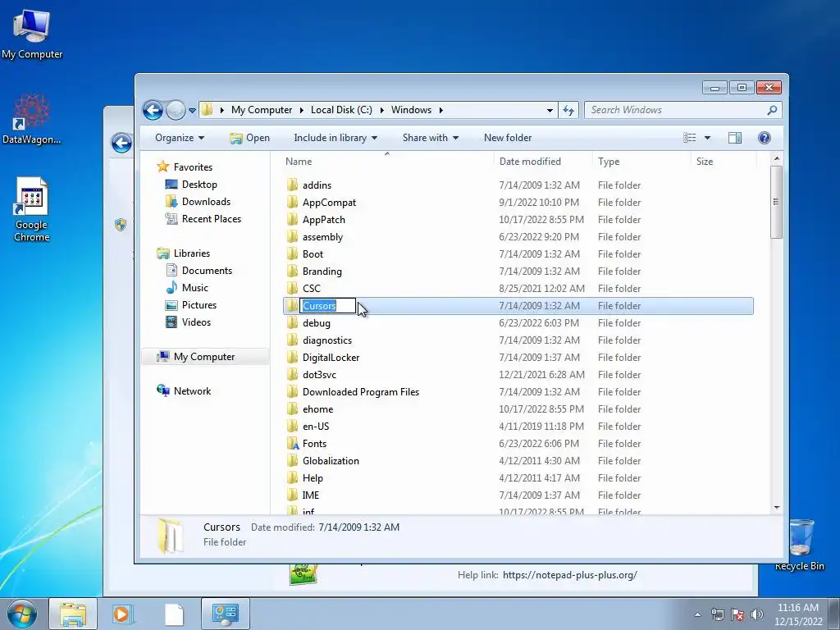This screenshot has height=630, width=840.
Task: Click My Computer in breadcrumb path
Action: click(x=262, y=110)
